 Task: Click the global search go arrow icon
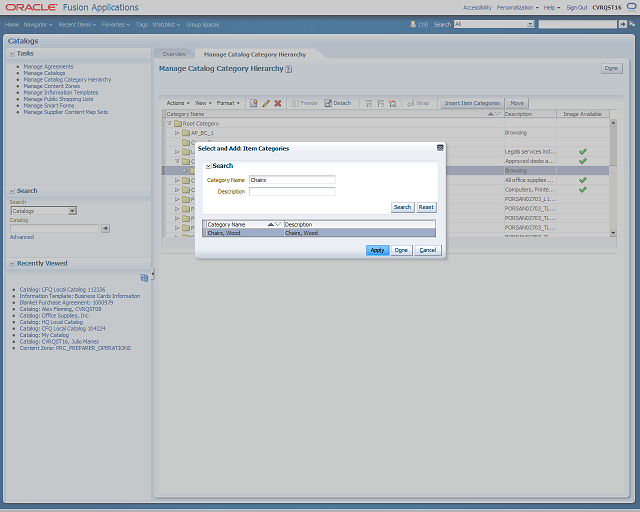622,24
